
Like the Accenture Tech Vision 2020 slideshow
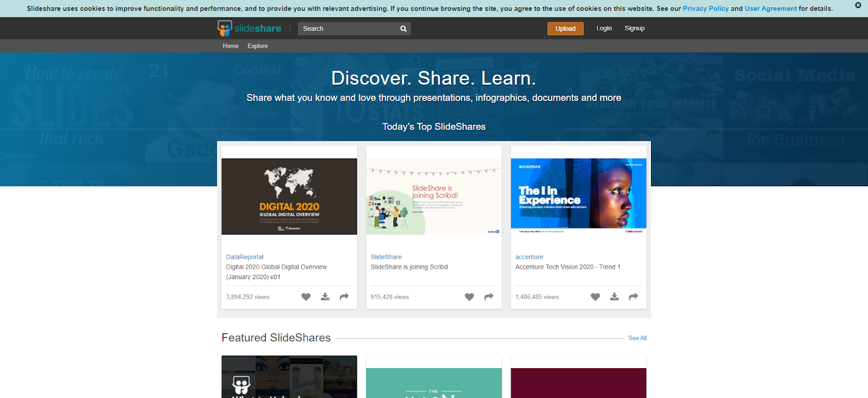[595, 297]
